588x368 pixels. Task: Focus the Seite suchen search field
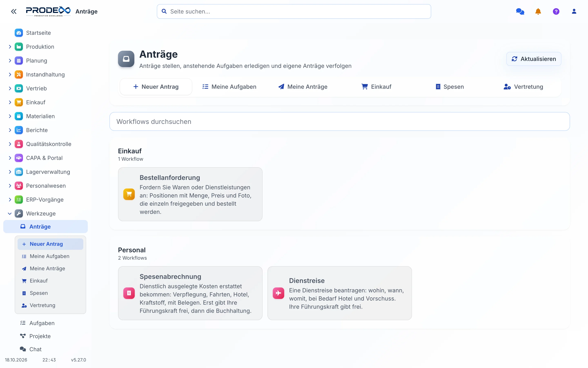(294, 11)
